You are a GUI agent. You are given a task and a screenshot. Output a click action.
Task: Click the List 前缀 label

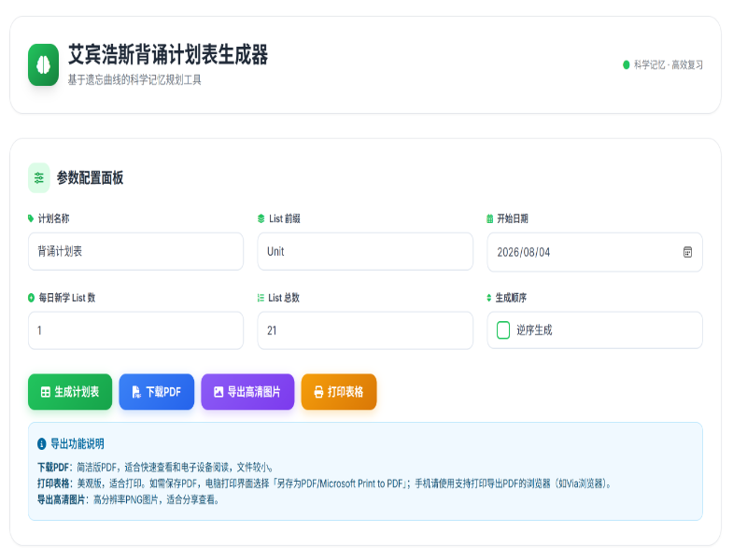pos(285,218)
